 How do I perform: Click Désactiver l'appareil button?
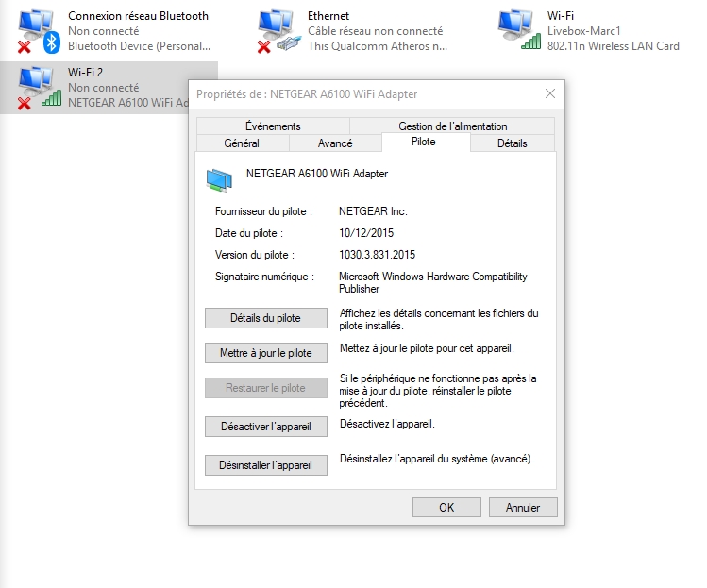pyautogui.click(x=266, y=427)
